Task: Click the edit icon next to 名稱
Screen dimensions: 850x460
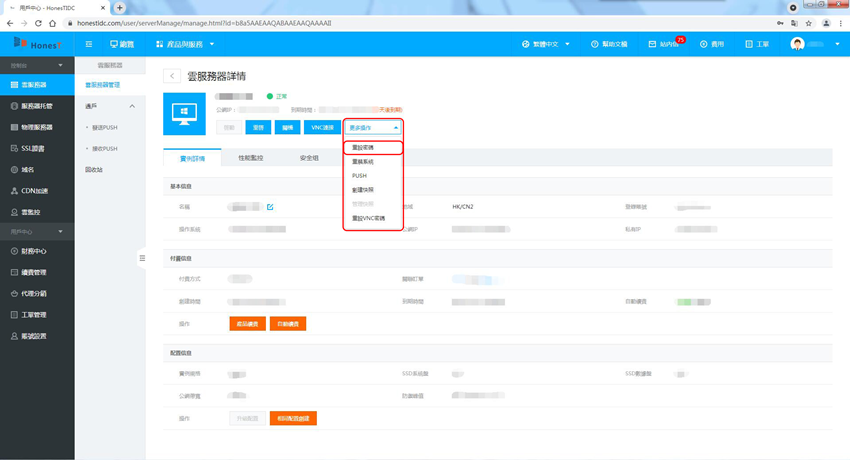Action: (x=270, y=207)
